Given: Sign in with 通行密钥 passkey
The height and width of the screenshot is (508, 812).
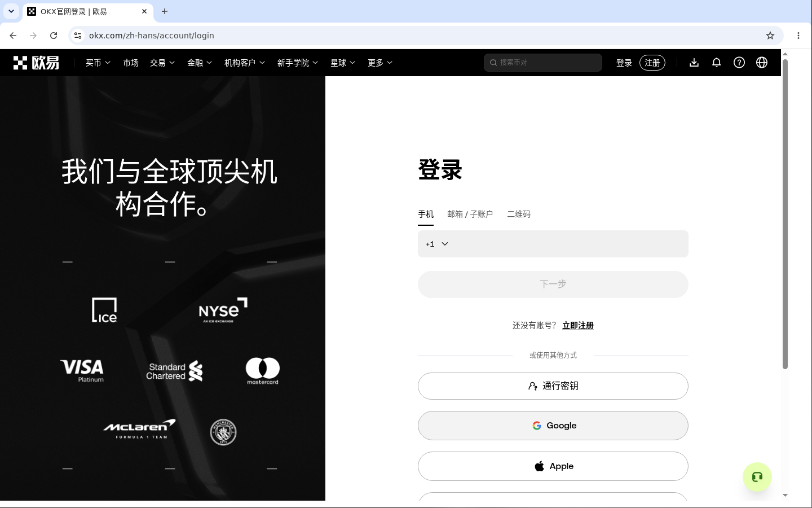Looking at the screenshot, I should tap(553, 386).
